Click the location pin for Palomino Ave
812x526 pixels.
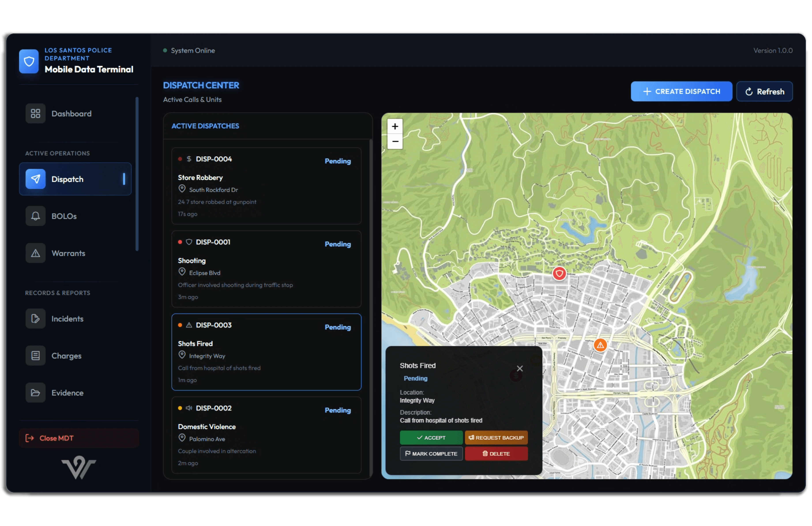[182, 438]
